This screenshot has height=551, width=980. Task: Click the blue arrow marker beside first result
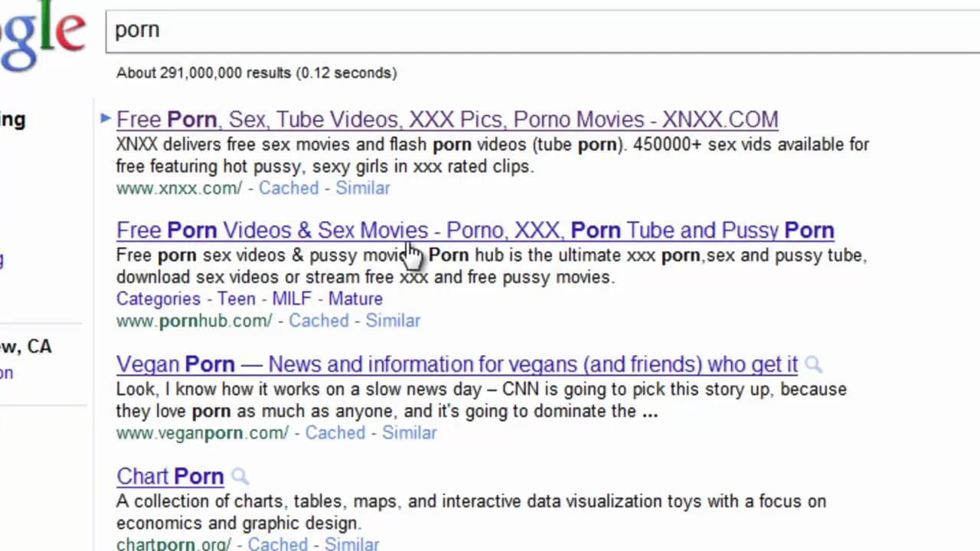[106, 118]
